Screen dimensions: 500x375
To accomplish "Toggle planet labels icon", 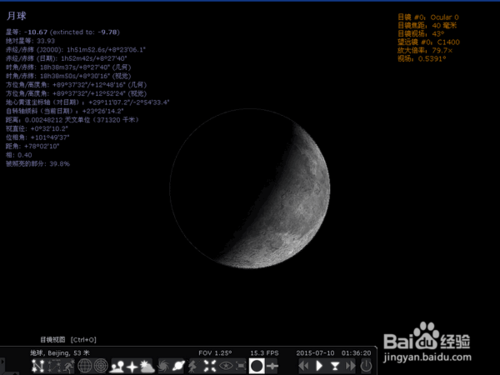I will point(178,366).
